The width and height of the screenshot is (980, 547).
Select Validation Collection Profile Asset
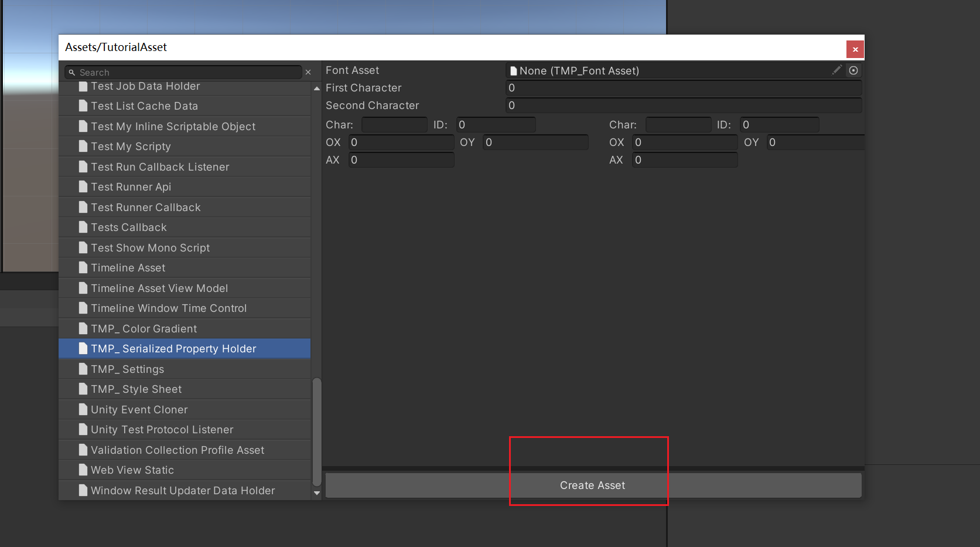tap(185, 450)
